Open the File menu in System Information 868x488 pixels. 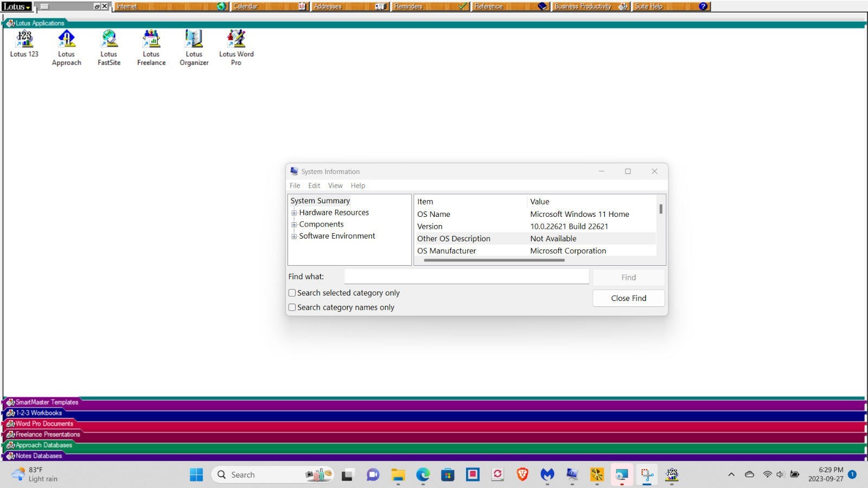(295, 185)
